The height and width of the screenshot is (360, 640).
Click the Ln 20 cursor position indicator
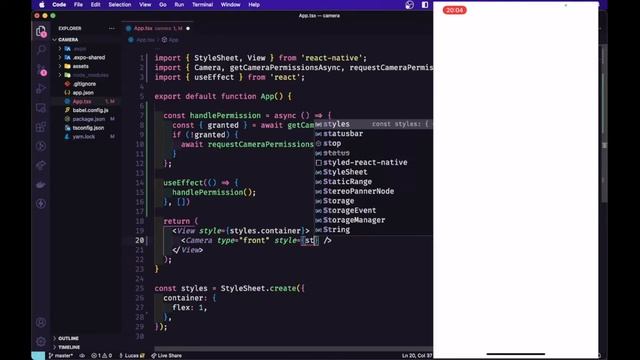point(417,356)
